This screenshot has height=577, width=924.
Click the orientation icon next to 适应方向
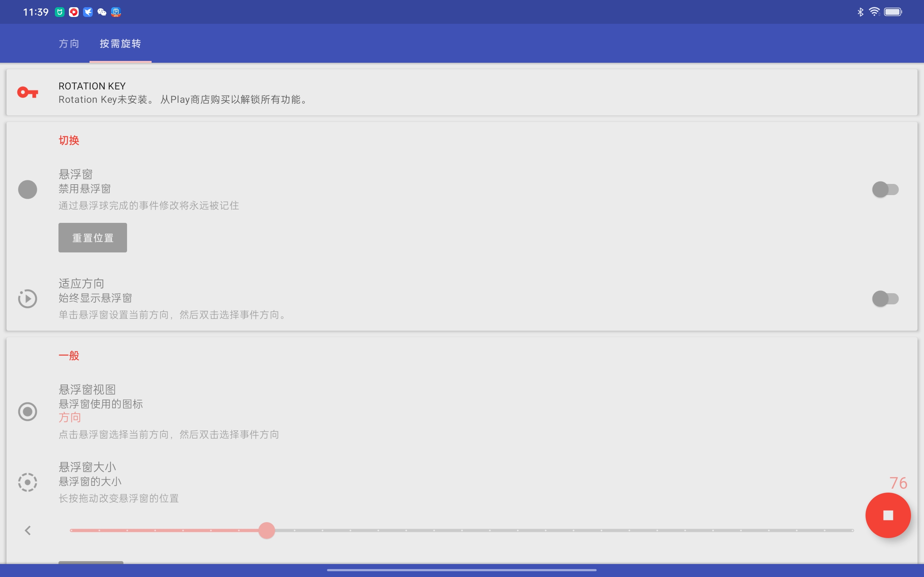[27, 299]
